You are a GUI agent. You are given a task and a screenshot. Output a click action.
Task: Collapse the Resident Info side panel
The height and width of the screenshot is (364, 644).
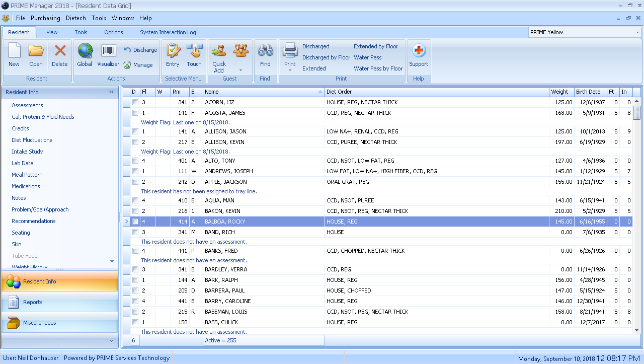[111, 92]
